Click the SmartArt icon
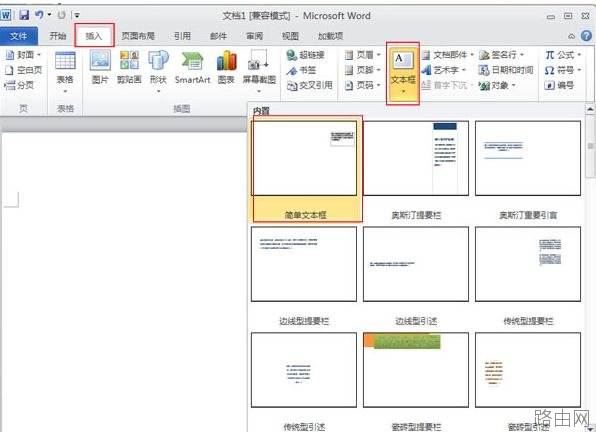 tap(192, 67)
